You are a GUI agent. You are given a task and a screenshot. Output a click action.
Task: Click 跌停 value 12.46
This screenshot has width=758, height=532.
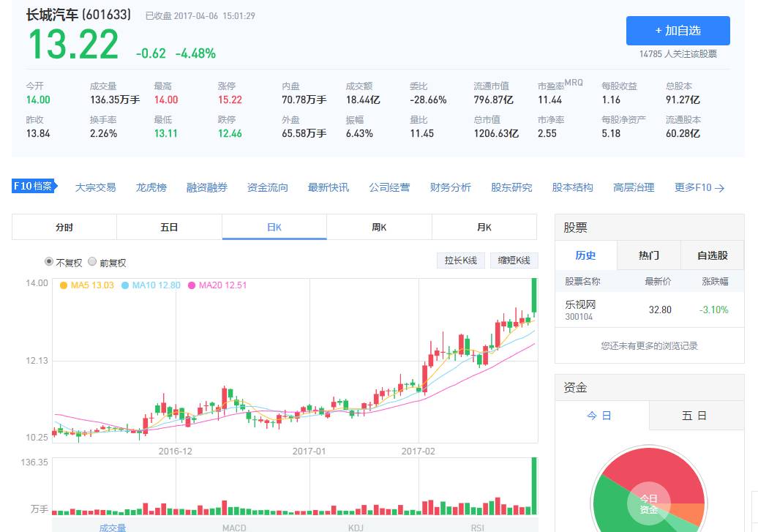[230, 133]
